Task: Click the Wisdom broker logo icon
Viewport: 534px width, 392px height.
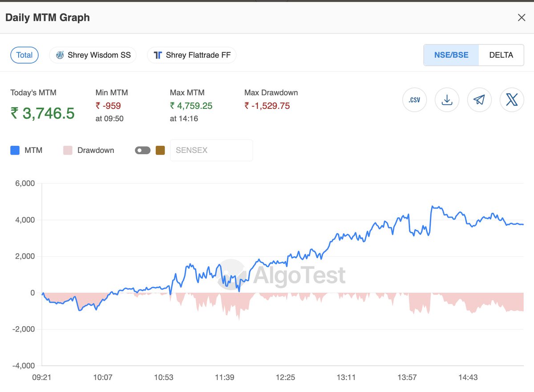Action: 60,55
